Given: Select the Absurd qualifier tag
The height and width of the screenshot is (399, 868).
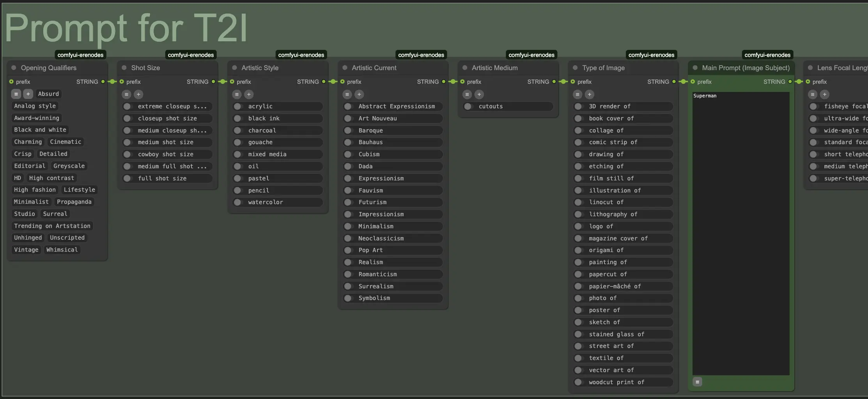Looking at the screenshot, I should coord(48,94).
